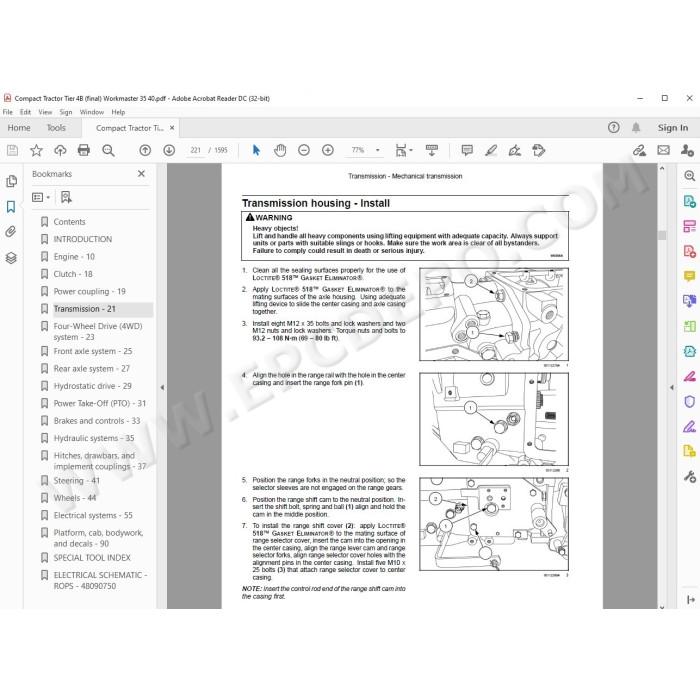Open the Edit menu
This screenshot has height=700, width=700.
[25, 112]
